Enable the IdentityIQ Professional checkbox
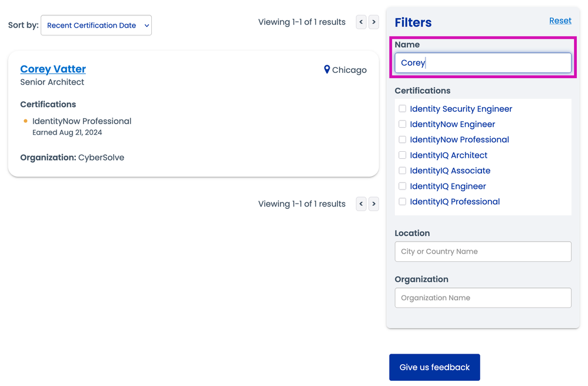Screen dimensions: 588x386 click(x=403, y=201)
